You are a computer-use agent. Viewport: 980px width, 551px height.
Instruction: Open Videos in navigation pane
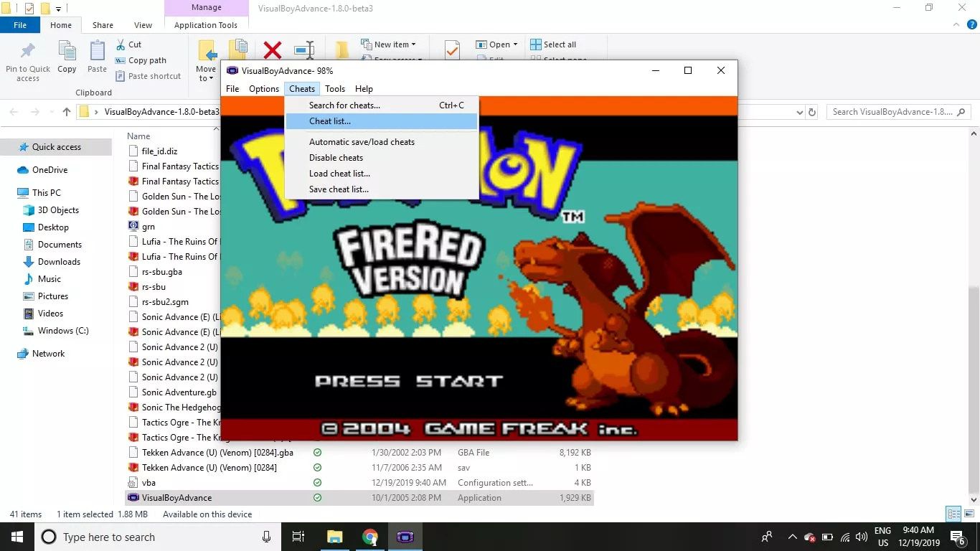pos(50,314)
